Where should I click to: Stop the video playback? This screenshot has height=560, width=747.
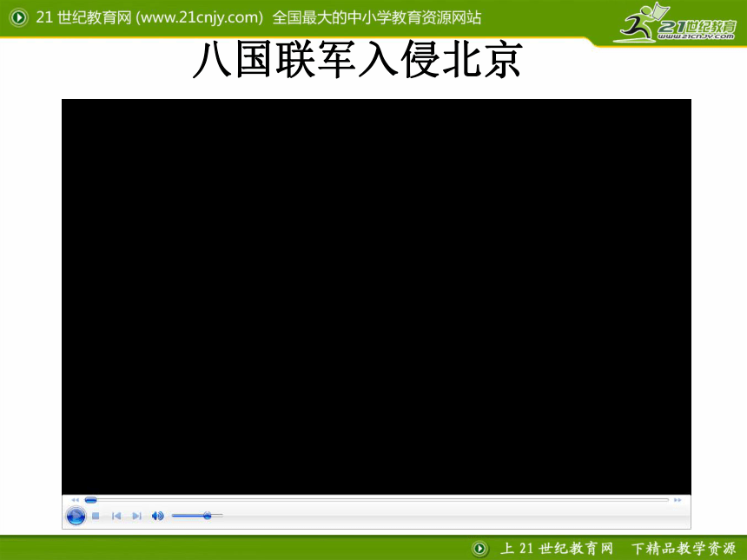(x=96, y=516)
